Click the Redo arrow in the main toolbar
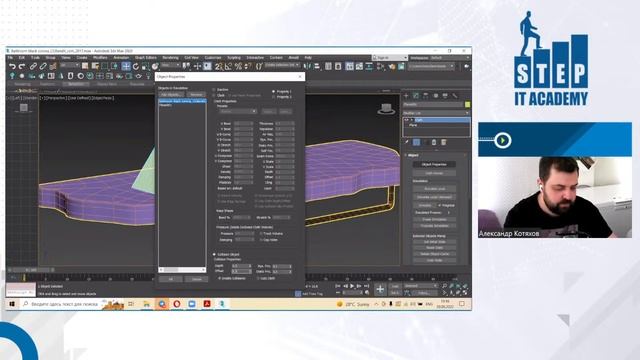Viewport: 640px width, 360px height. 22,66
